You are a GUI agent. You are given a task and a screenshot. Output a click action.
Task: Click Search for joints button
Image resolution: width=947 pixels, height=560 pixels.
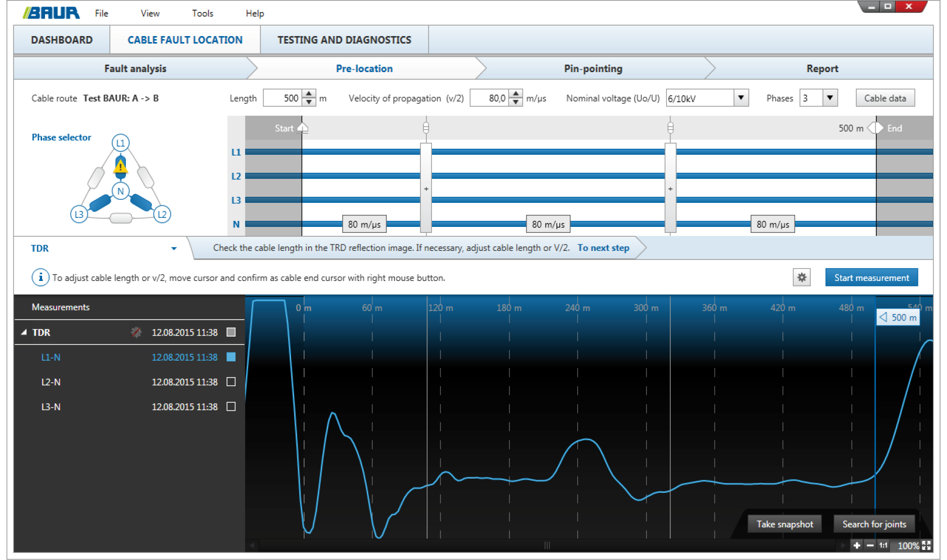click(x=874, y=524)
